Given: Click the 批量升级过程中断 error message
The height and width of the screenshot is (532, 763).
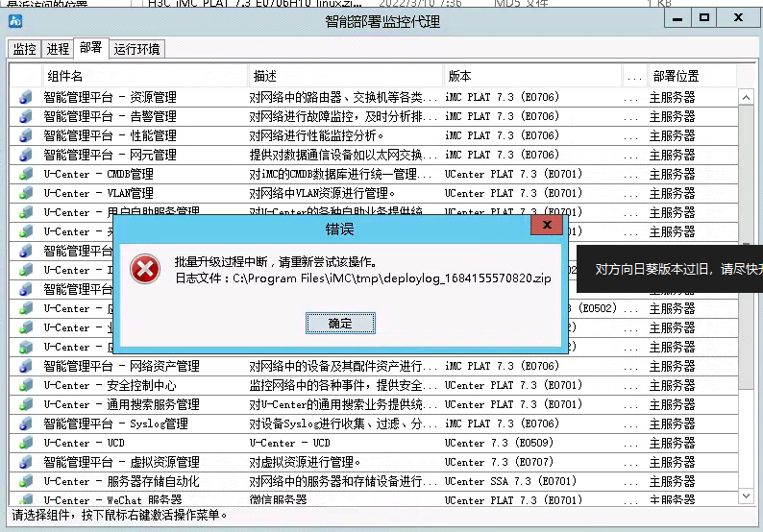Looking at the screenshot, I should point(276,262).
